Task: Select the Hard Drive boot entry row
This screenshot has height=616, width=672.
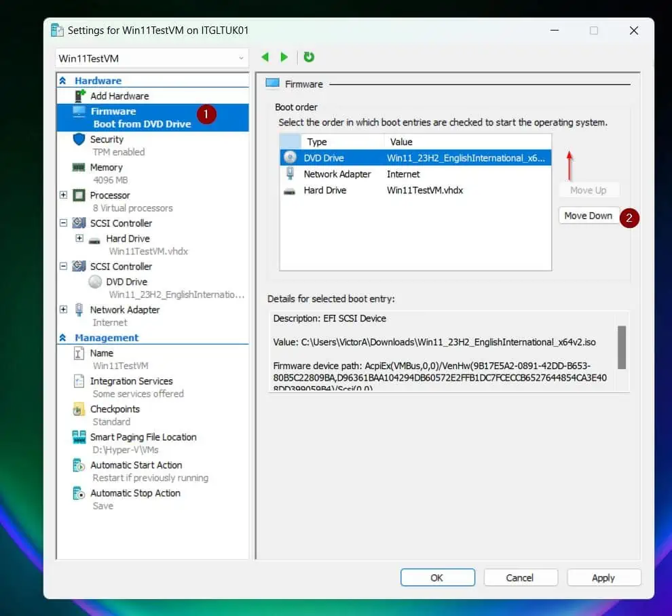Action: point(415,190)
